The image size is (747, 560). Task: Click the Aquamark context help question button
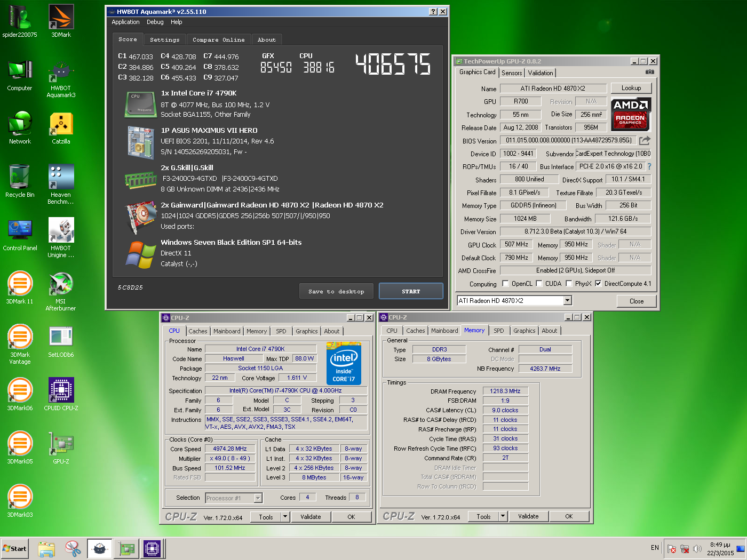[x=433, y=12]
